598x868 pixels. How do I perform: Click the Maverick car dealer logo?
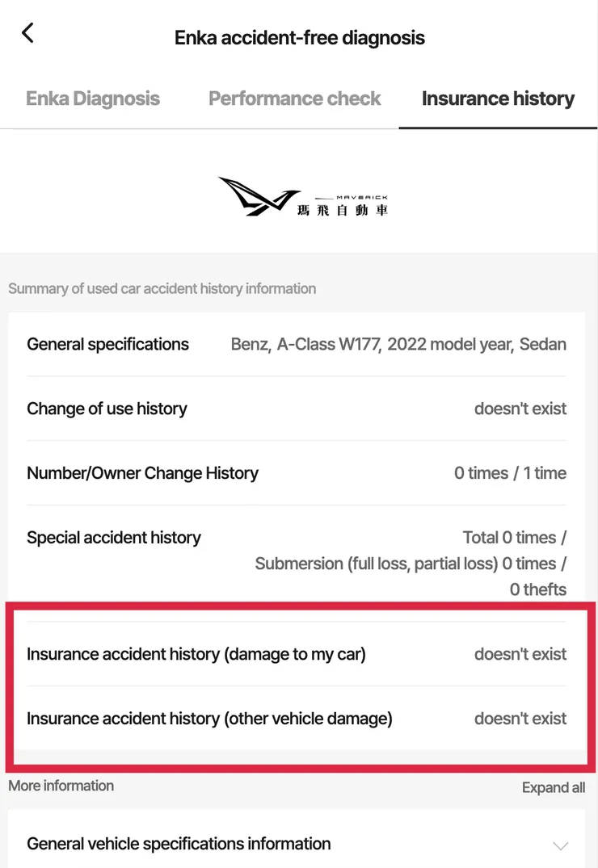click(x=302, y=198)
